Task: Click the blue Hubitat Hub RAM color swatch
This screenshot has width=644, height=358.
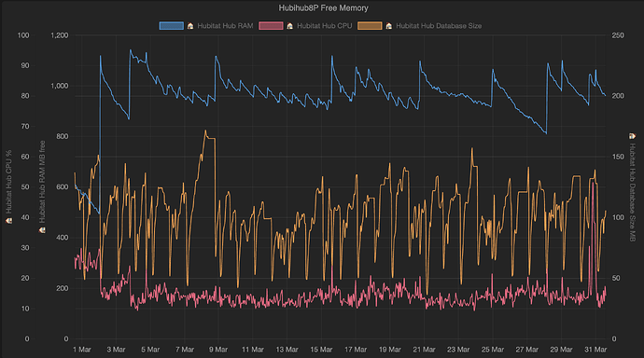Action: pos(172,26)
